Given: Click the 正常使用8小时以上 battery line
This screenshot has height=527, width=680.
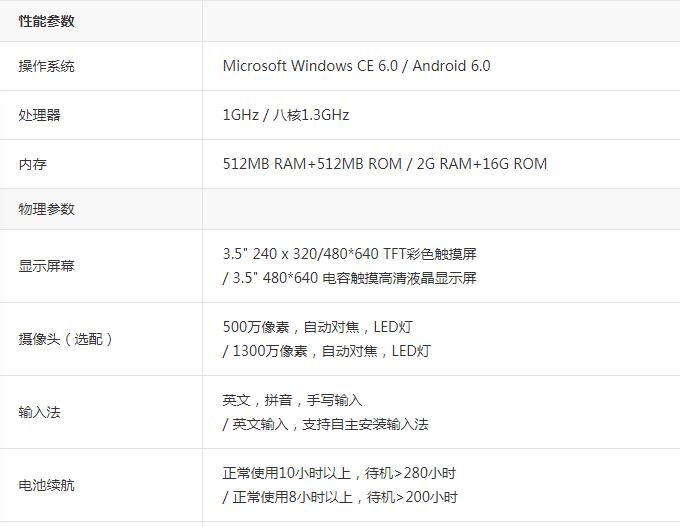Looking at the screenshot, I should point(340,497).
